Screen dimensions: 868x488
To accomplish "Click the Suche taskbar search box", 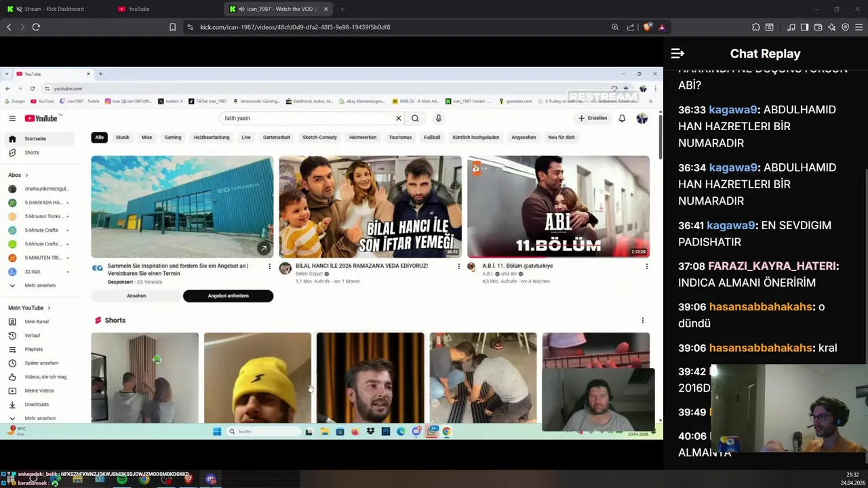I will (x=264, y=431).
